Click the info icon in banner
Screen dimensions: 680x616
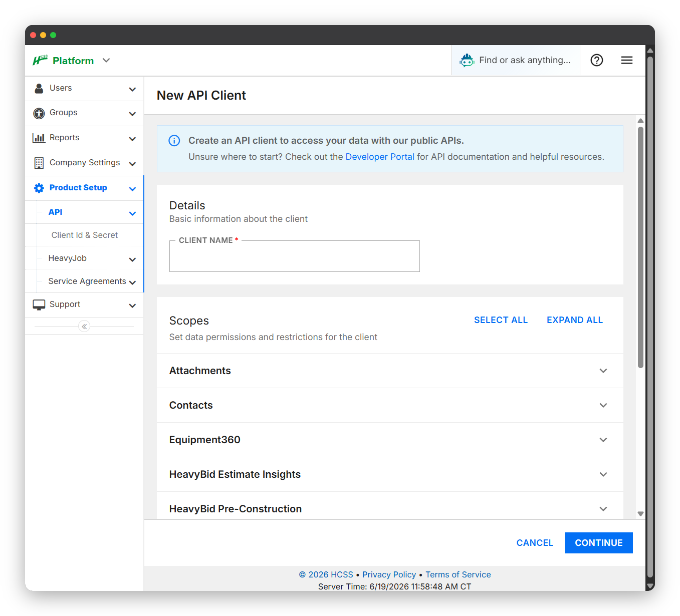[x=174, y=141]
